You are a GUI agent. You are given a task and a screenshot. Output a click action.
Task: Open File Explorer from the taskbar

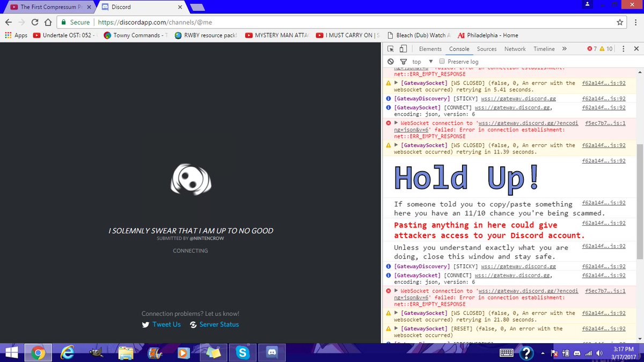tap(126, 352)
